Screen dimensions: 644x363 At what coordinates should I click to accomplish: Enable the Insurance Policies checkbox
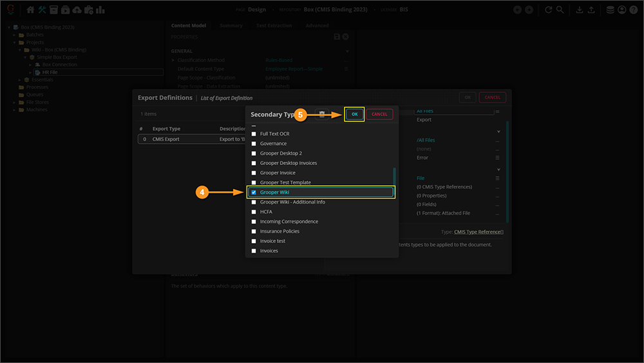[x=254, y=231]
